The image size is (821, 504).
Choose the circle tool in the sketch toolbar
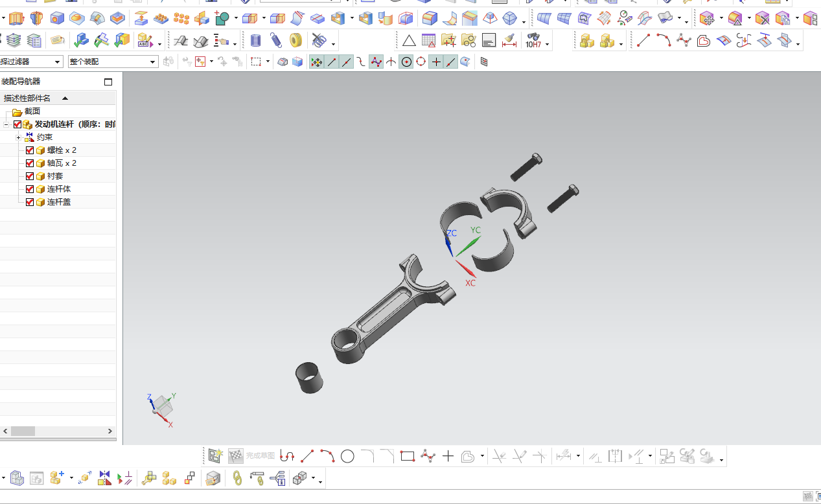[x=347, y=456]
